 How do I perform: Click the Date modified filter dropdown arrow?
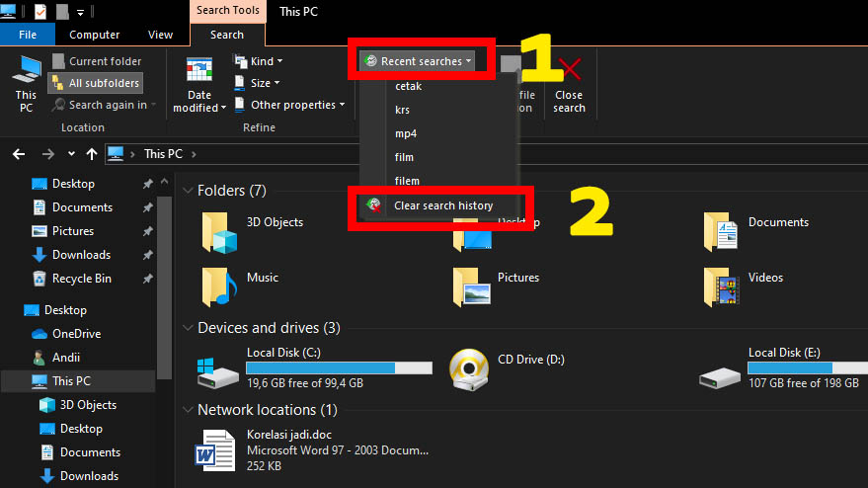223,108
